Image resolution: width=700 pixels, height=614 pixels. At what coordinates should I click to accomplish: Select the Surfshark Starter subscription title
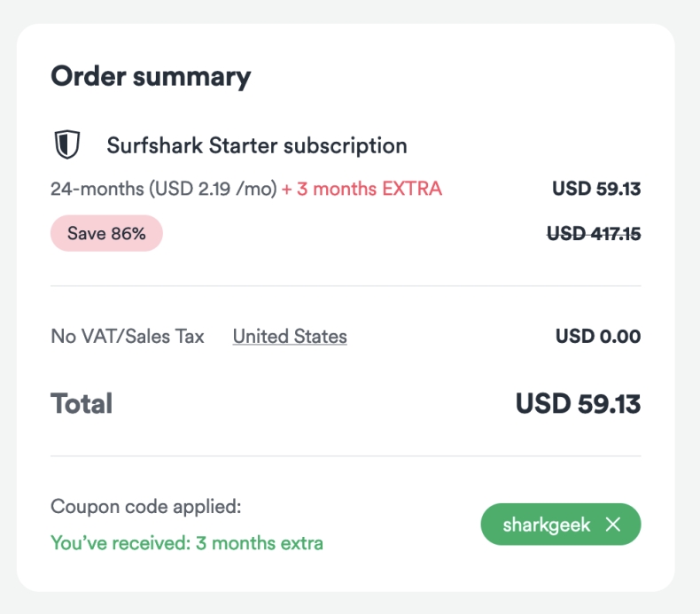(x=257, y=145)
